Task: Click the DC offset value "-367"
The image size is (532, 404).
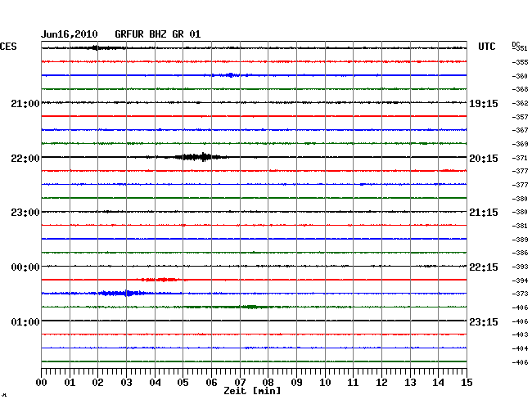Action: pyautogui.click(x=520, y=130)
